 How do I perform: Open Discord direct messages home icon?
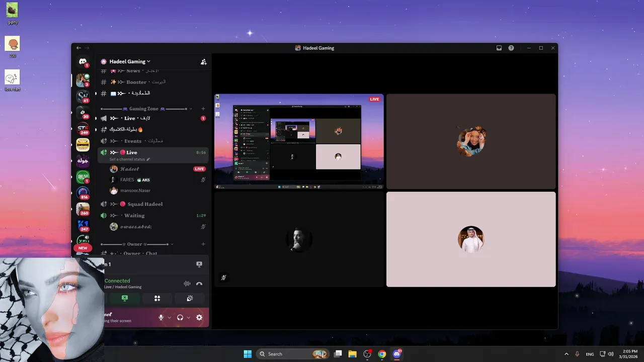83,61
